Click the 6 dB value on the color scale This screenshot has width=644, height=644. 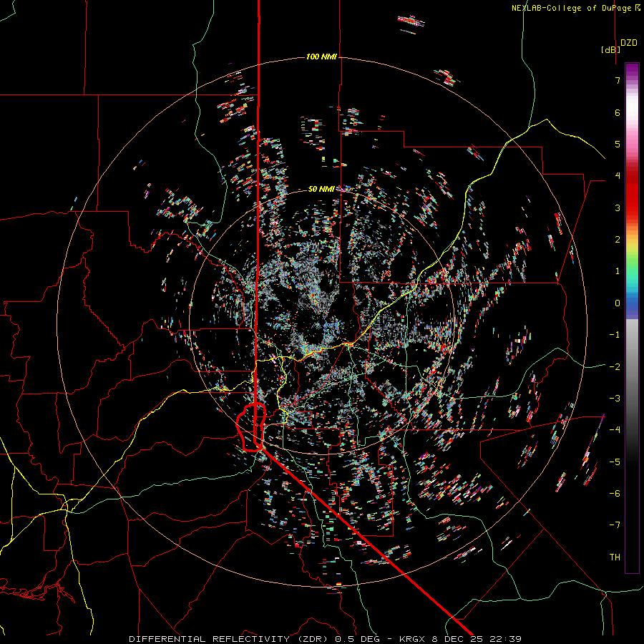(x=618, y=112)
